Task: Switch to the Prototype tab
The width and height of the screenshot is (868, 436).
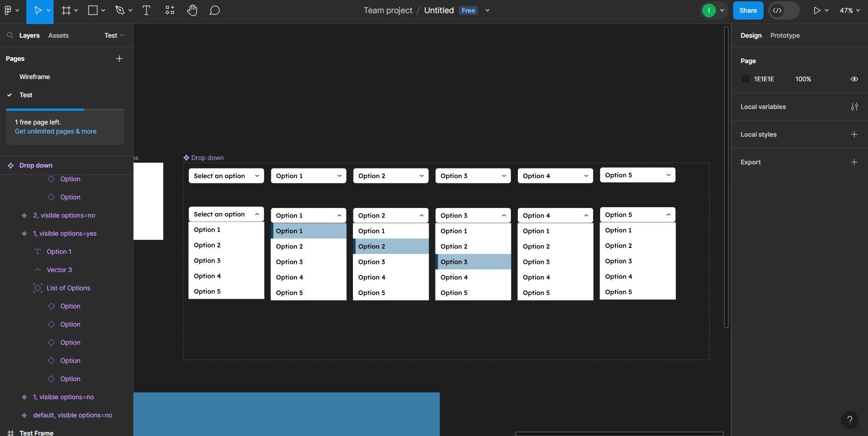Action: (785, 35)
